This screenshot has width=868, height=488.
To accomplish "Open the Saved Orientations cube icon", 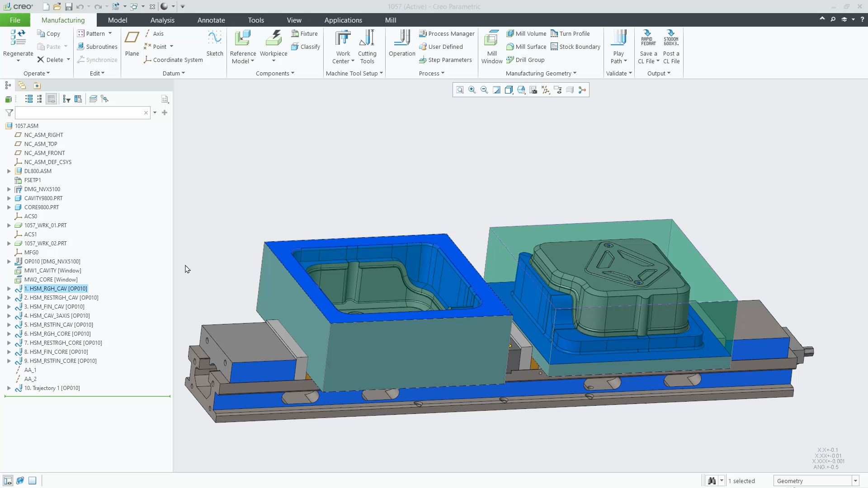I will click(x=521, y=90).
